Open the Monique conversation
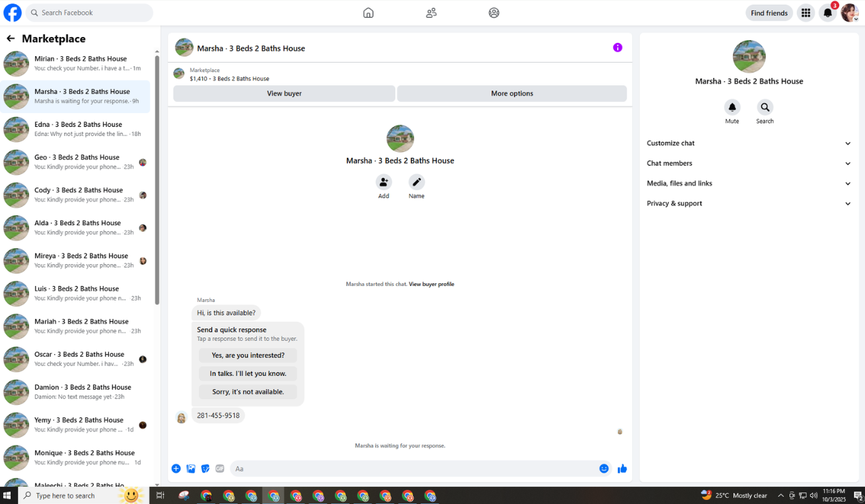The width and height of the screenshot is (865, 504). tap(75, 457)
